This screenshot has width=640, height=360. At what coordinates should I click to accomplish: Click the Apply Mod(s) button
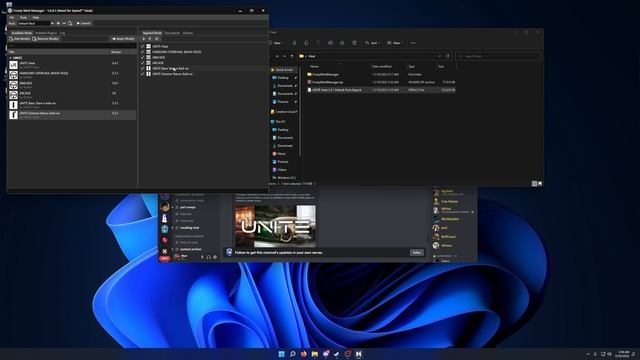(123, 39)
